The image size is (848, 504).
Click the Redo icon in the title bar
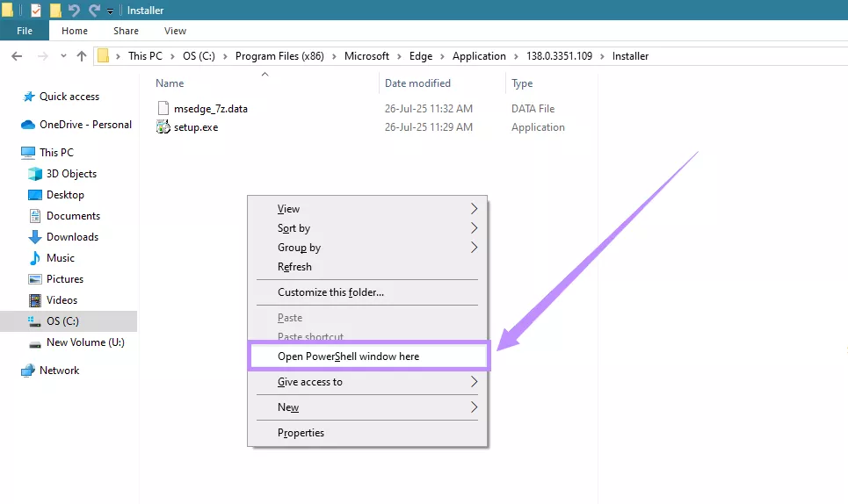tap(94, 11)
